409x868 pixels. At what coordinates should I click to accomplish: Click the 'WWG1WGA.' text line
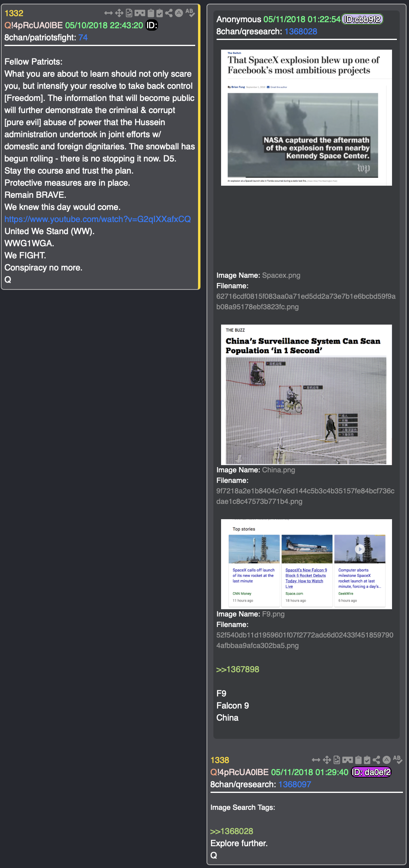[x=30, y=243]
